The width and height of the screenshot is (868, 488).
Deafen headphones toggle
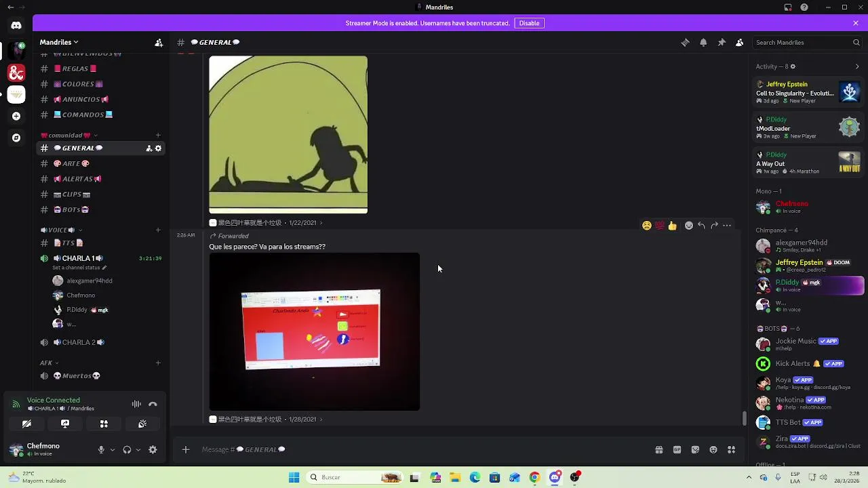pos(127,449)
